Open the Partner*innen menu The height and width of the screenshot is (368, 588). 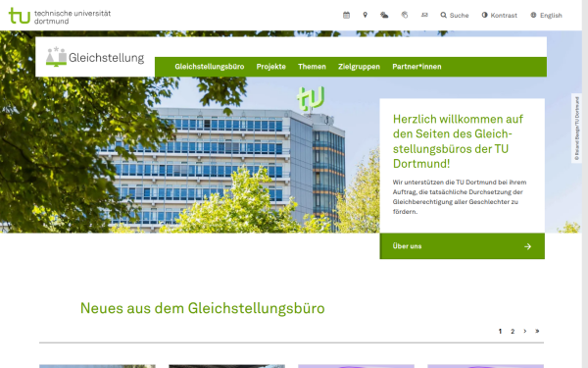click(416, 67)
